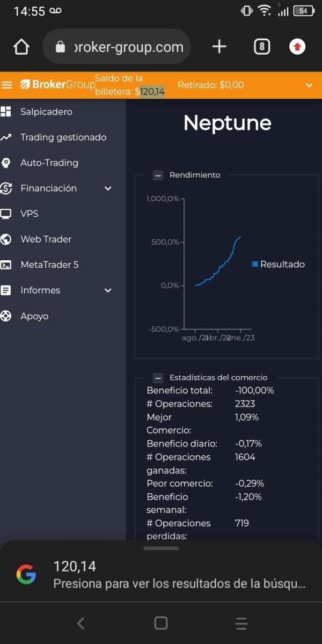Viewport: 322px width, 644px height.
Task: Click the MetaTrader 5 terminal icon
Action: coord(6,265)
